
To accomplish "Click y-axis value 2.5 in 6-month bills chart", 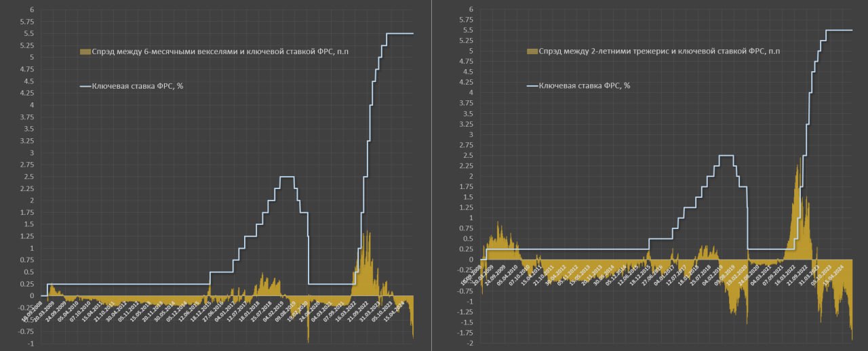I will pyautogui.click(x=27, y=176).
